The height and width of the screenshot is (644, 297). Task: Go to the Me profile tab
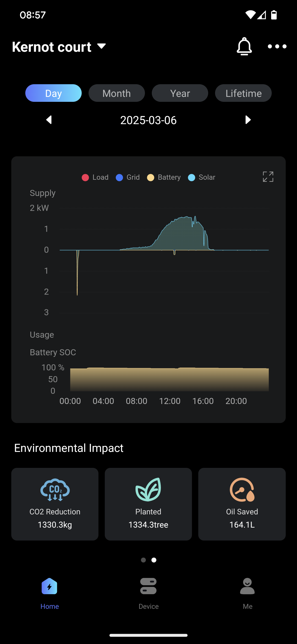(x=248, y=591)
